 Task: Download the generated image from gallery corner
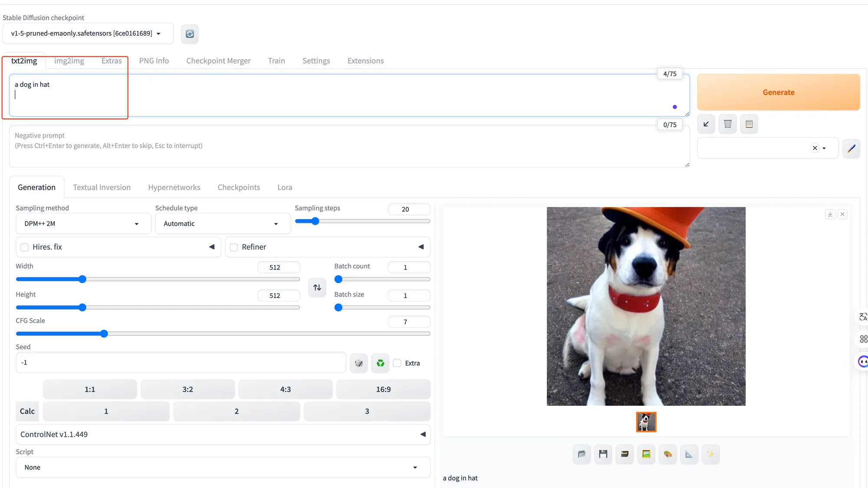(830, 214)
